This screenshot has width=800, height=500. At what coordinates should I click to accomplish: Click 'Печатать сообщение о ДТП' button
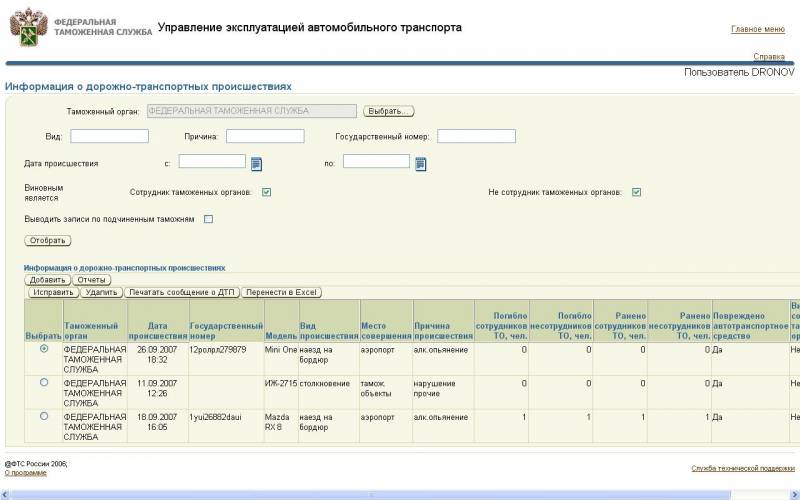[182, 292]
